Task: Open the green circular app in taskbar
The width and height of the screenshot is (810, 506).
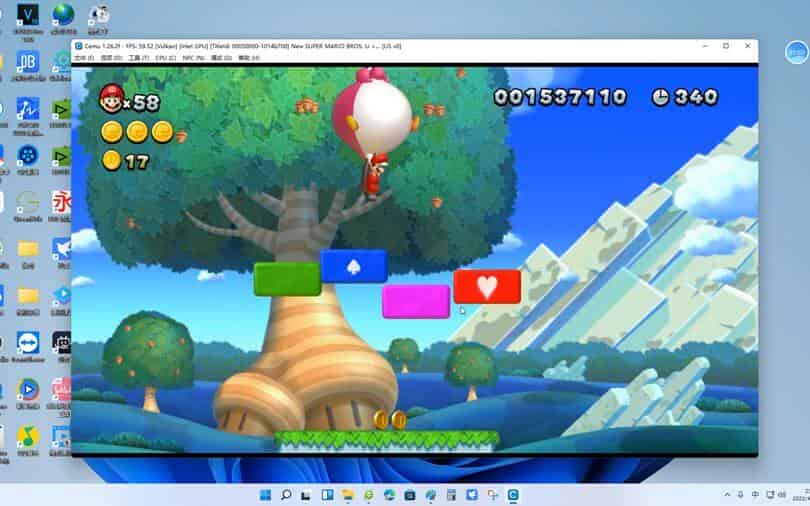Action: click(x=368, y=495)
